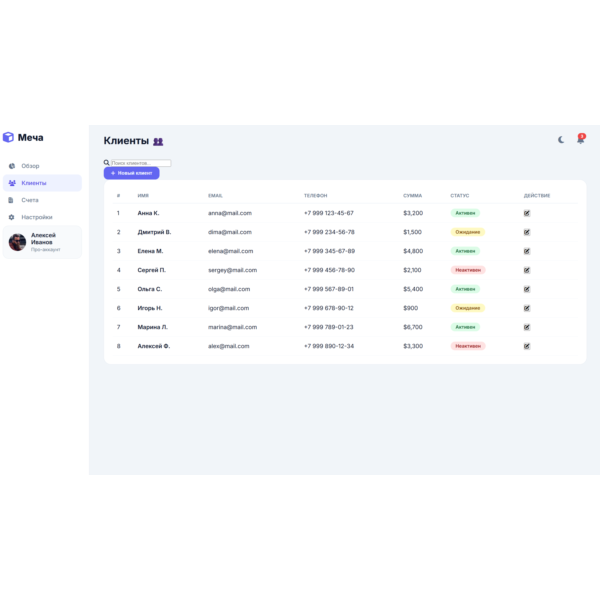Screen dimensions: 600x600
Task: Click Ожидание badge in Игорь Н. row
Action: (468, 308)
